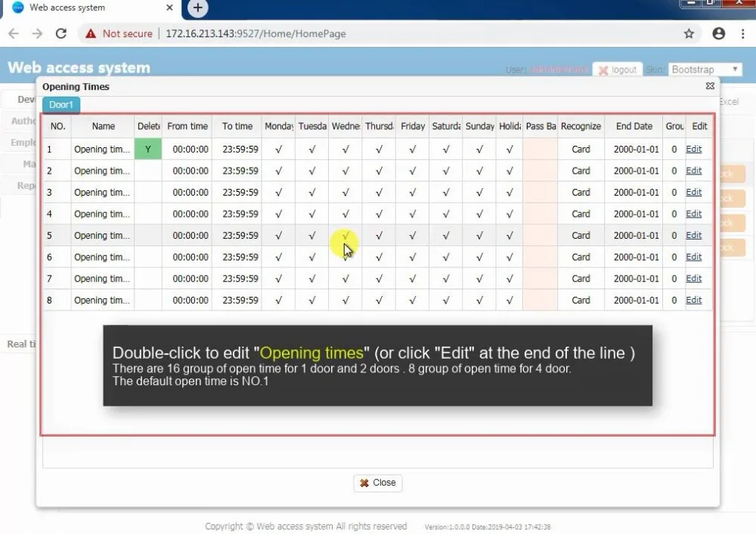
Task: Click the browser forward arrow
Action: 37,34
